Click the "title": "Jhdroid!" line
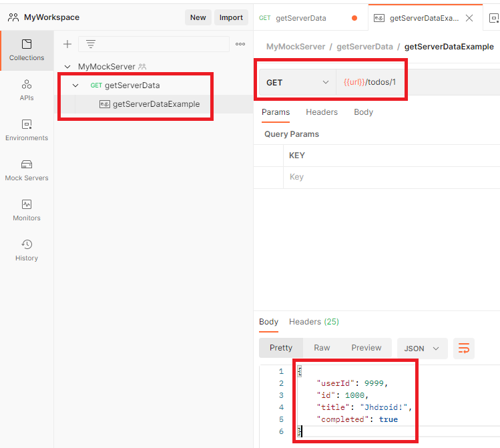The width and height of the screenshot is (500, 448). coord(364,407)
